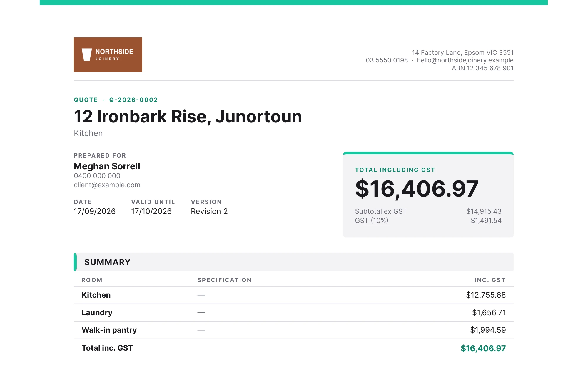
Task: Click the GST (10%) label
Action: point(372,221)
